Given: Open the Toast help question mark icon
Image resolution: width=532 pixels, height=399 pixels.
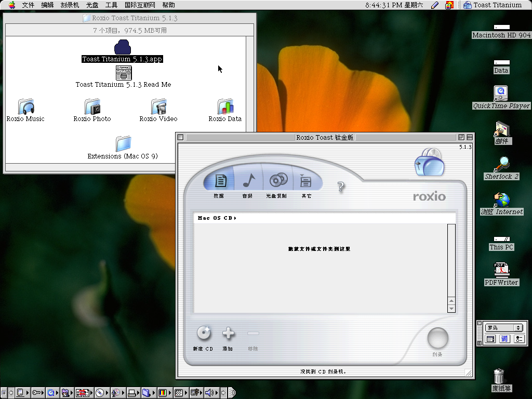Looking at the screenshot, I should coord(341,187).
